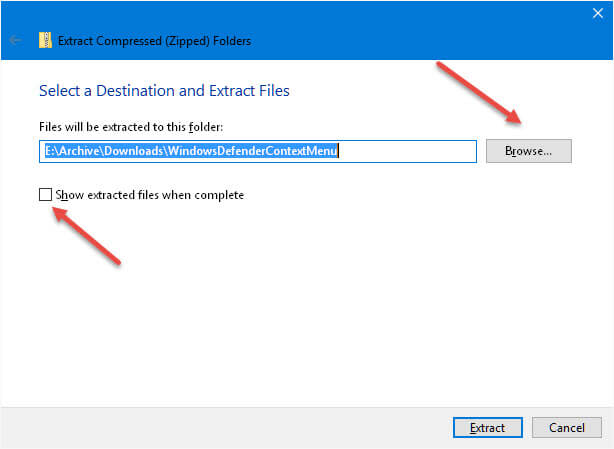Click the zipped folder icon beside the title

coord(45,40)
